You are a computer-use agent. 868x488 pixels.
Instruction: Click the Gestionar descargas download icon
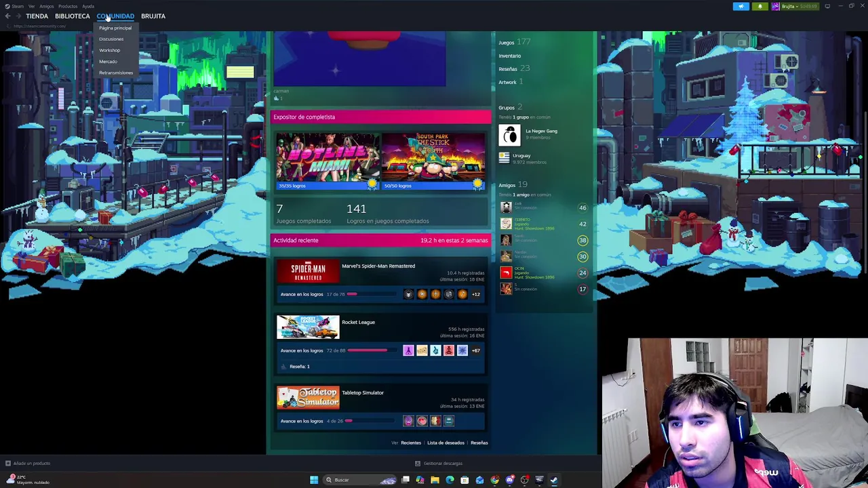pyautogui.click(x=418, y=464)
